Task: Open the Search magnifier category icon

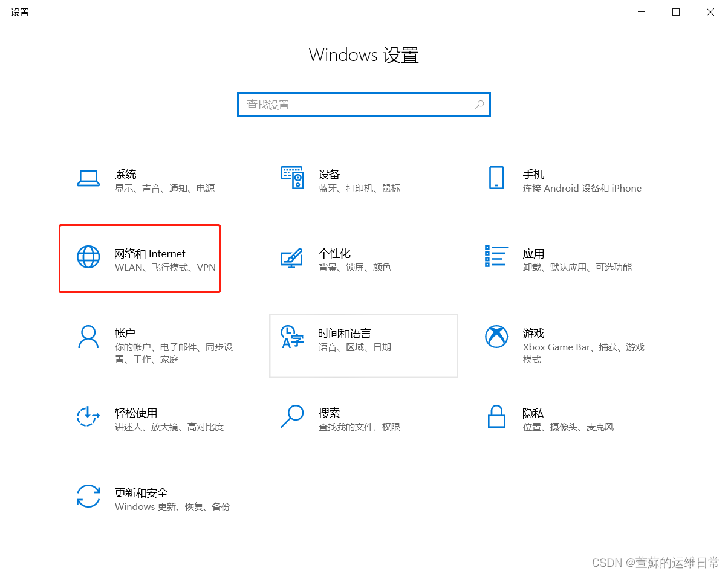Action: coord(292,416)
